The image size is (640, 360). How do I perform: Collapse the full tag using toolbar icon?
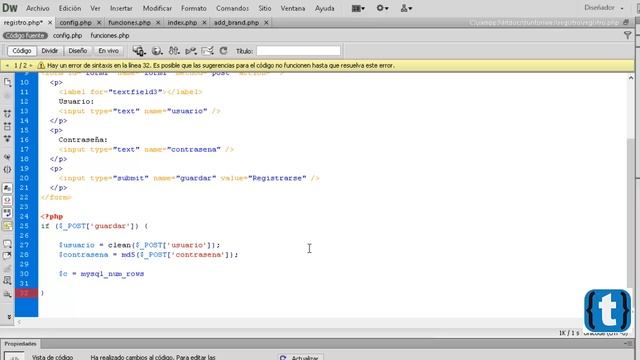coord(7,113)
